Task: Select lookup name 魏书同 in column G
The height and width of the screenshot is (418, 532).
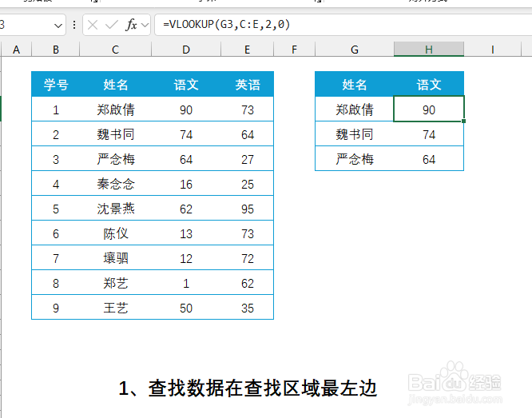Action: [355, 134]
